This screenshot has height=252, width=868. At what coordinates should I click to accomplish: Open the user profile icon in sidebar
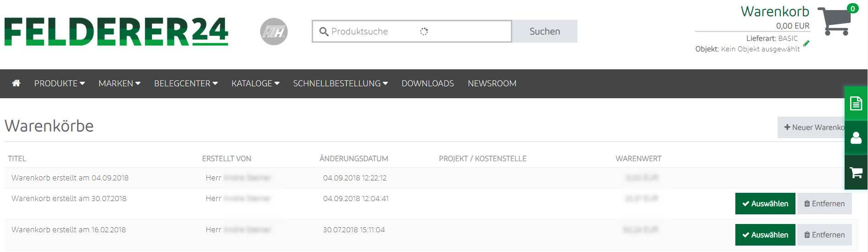pos(856,138)
